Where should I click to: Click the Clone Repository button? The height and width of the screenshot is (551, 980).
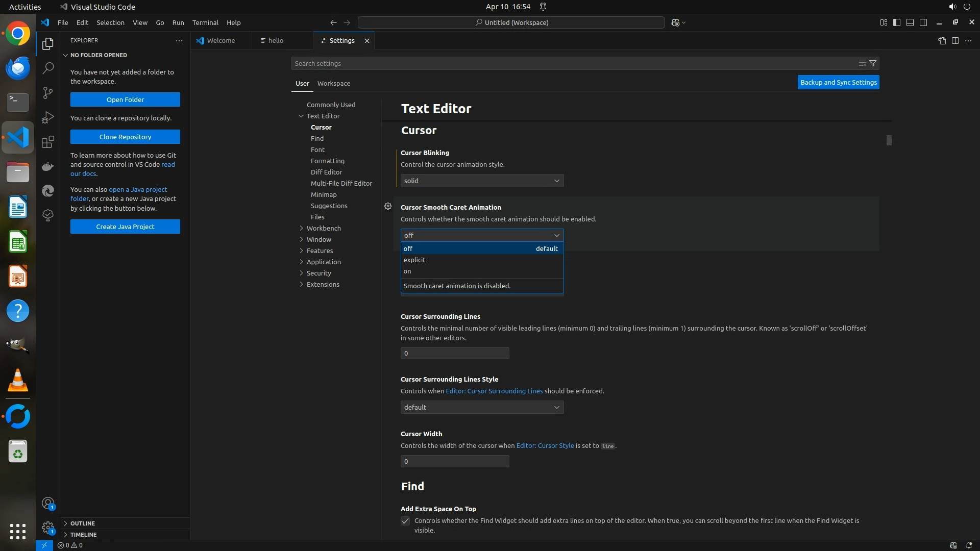(125, 137)
